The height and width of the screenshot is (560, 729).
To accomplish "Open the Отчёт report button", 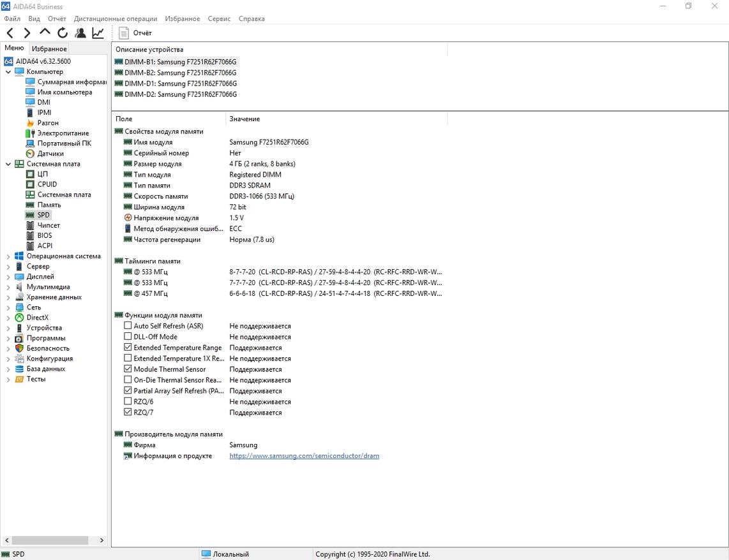I will [x=135, y=33].
